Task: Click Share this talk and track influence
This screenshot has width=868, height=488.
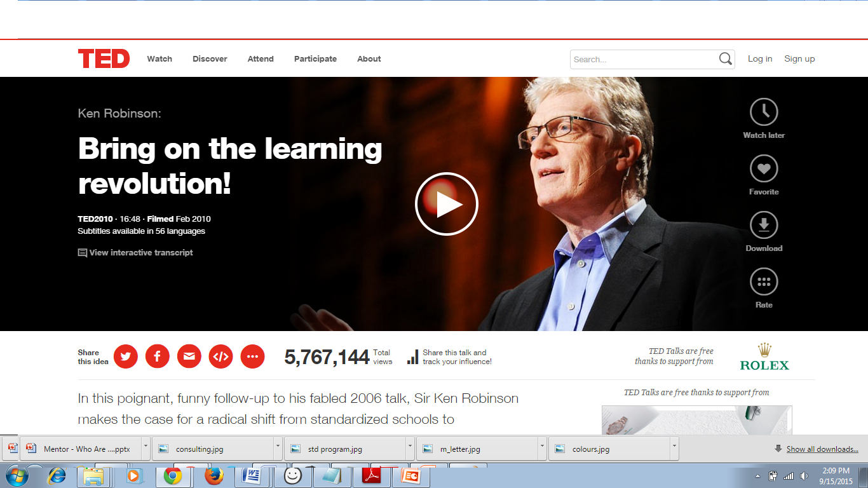Action: (x=449, y=357)
